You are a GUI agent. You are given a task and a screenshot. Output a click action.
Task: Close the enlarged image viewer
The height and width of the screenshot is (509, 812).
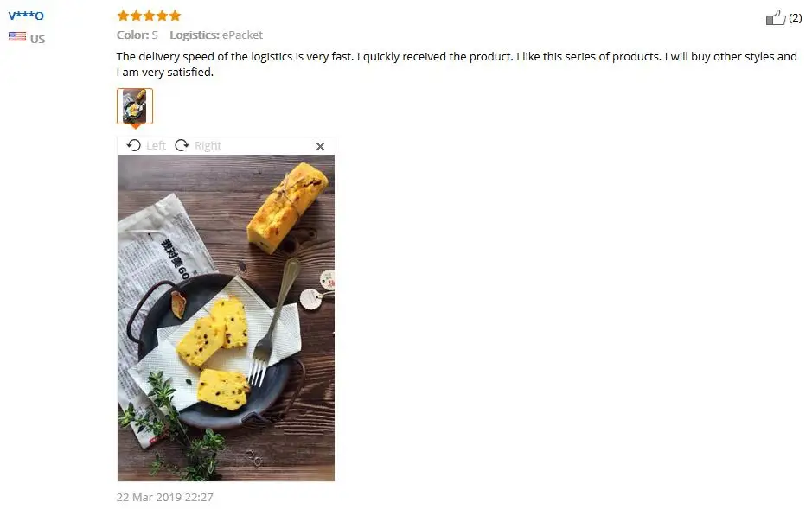[320, 146]
